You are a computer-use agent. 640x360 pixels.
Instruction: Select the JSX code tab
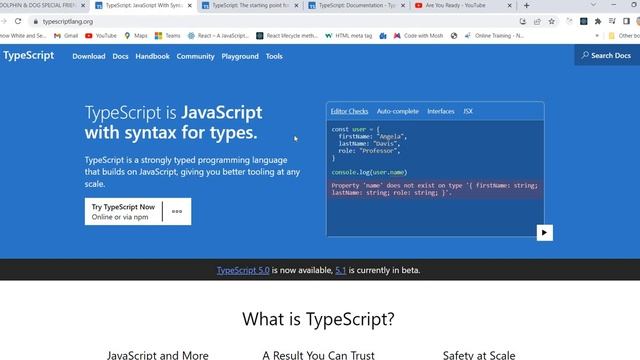[468, 111]
